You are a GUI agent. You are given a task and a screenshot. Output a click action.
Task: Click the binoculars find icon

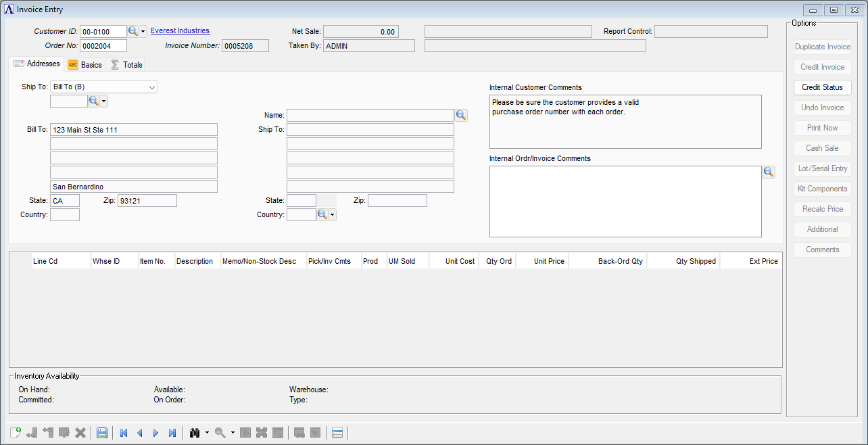click(195, 433)
